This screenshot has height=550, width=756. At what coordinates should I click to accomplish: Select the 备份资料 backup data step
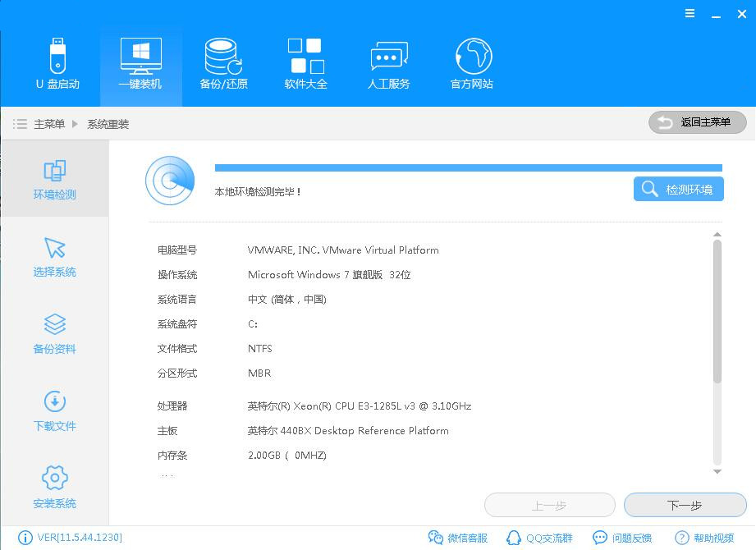tap(54, 334)
